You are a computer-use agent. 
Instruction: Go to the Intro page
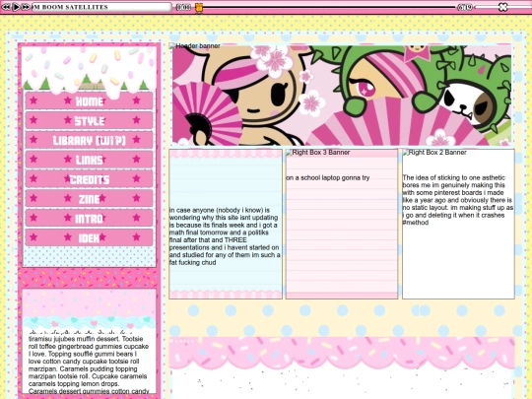pos(89,219)
